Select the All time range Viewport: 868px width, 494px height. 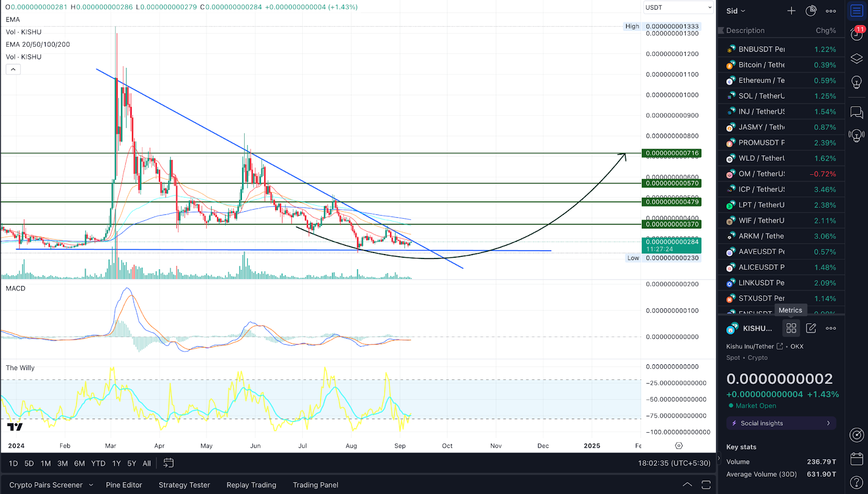point(146,463)
